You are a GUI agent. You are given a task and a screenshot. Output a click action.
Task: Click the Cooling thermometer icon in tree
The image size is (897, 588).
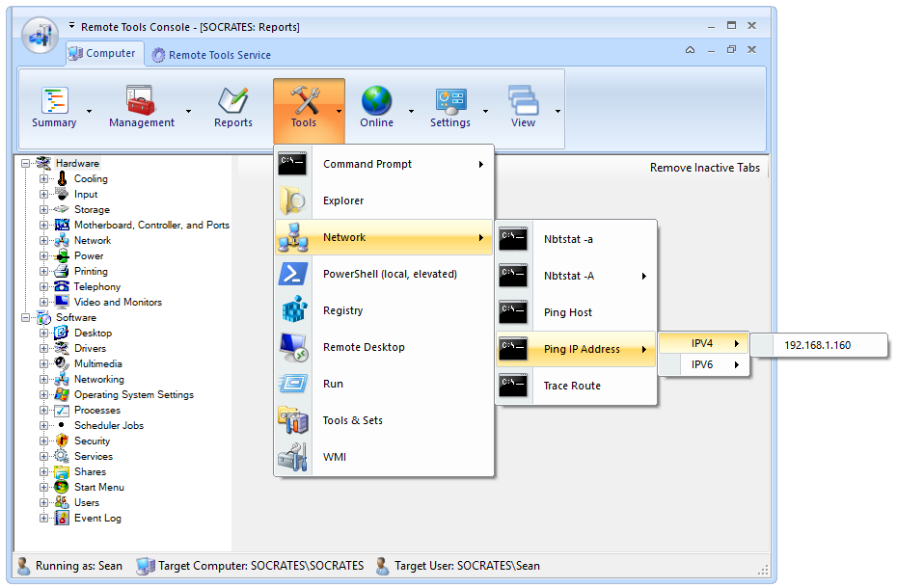coord(63,178)
